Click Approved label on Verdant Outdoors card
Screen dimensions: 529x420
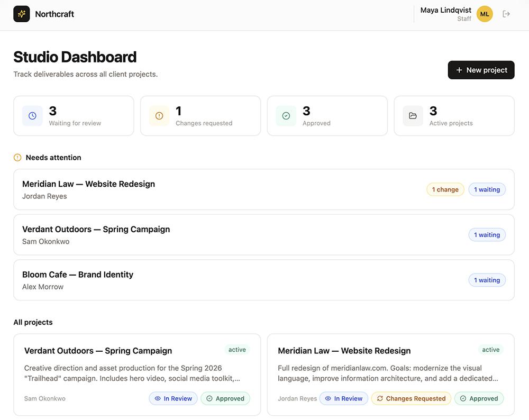point(225,398)
